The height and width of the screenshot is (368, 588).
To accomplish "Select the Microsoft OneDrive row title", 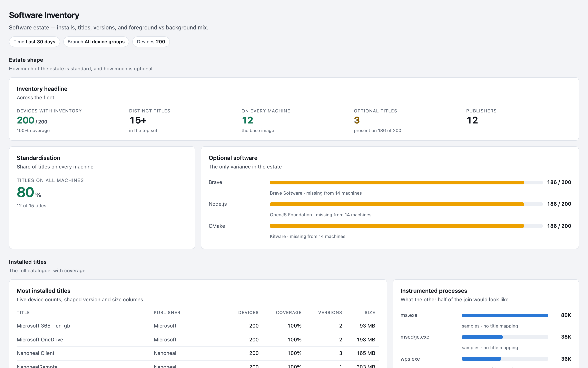I will 40,340.
